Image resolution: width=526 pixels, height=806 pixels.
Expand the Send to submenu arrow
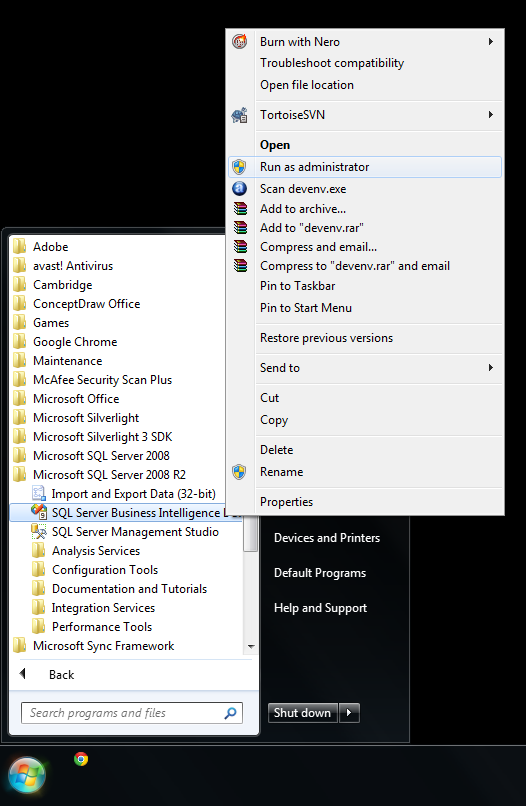point(491,367)
